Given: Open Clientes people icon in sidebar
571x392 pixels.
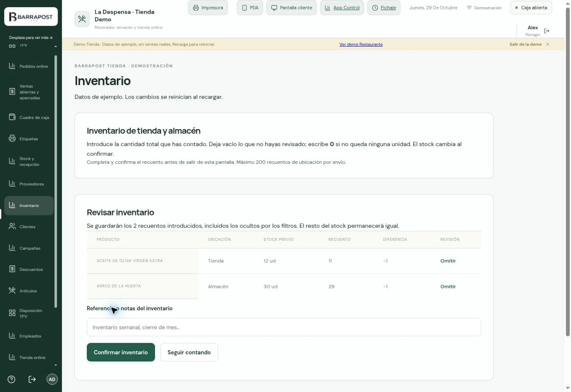Looking at the screenshot, I should 12,226.
